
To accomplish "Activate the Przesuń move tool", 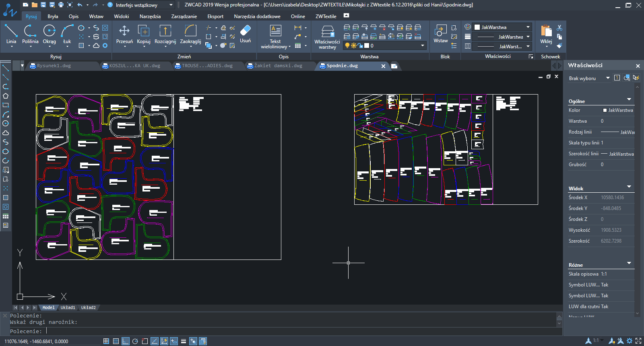I will (124, 34).
